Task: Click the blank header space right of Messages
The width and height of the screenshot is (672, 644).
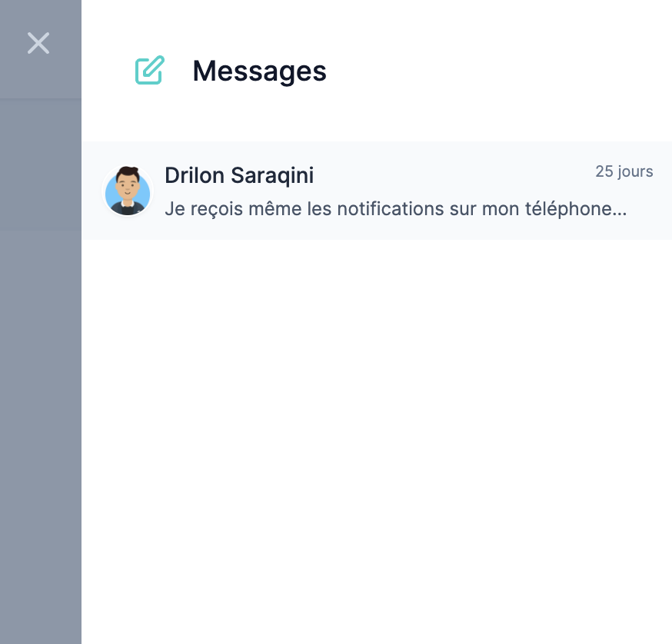Action: point(500,71)
